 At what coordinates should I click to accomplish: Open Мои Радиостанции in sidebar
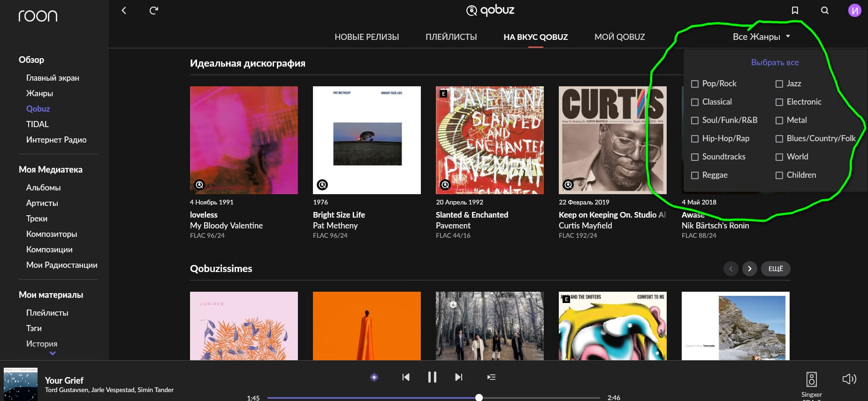tap(62, 265)
